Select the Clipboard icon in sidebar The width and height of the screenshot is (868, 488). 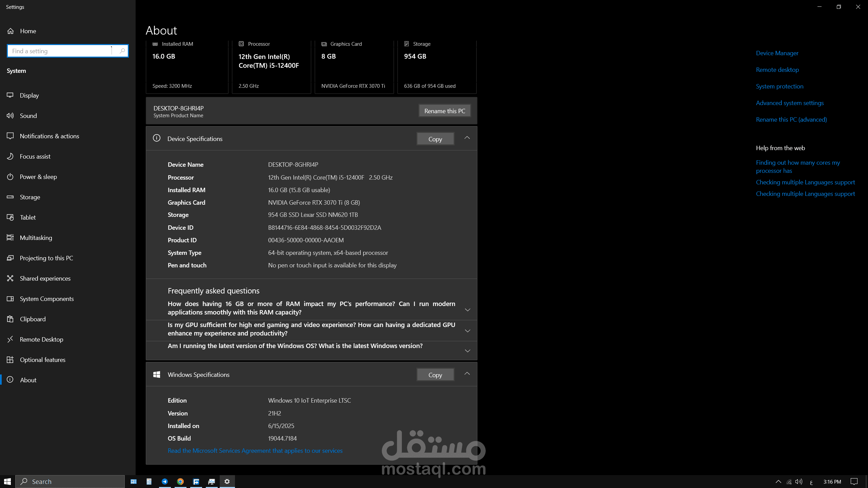(10, 319)
